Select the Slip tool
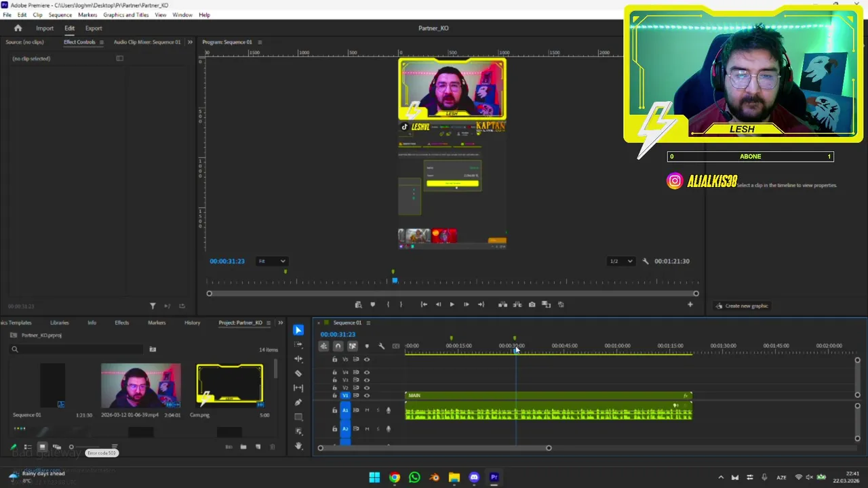 click(298, 388)
